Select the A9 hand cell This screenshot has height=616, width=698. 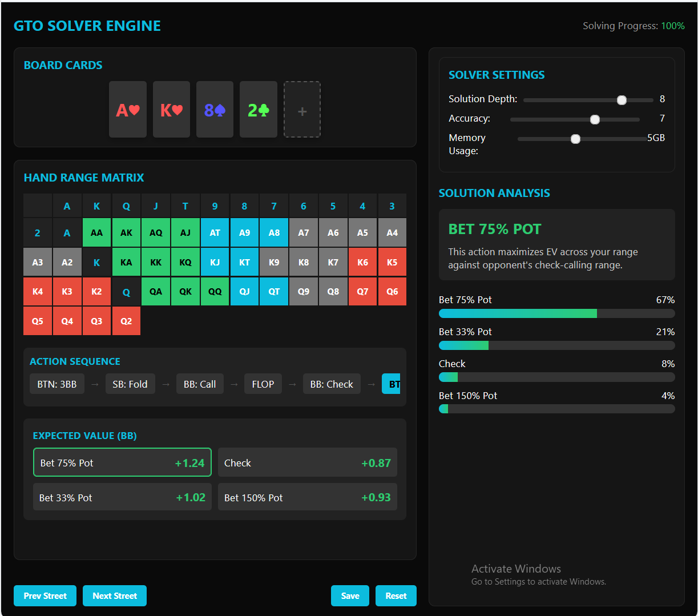coord(244,232)
